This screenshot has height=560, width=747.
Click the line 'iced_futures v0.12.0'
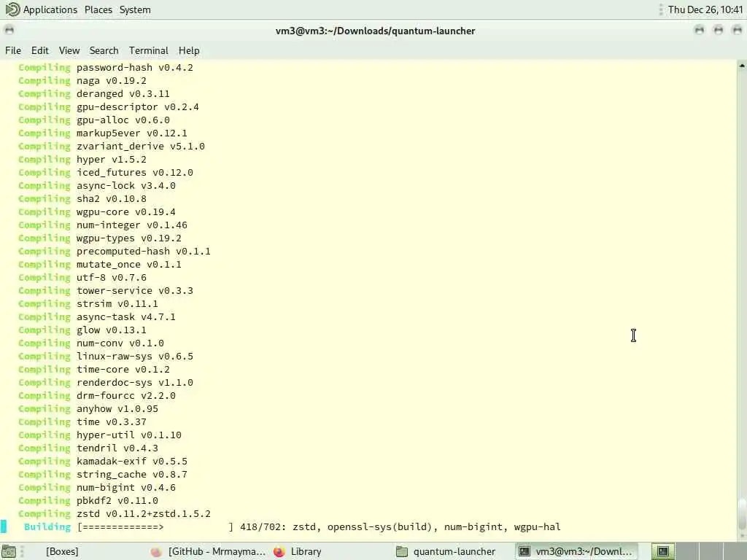coord(135,172)
